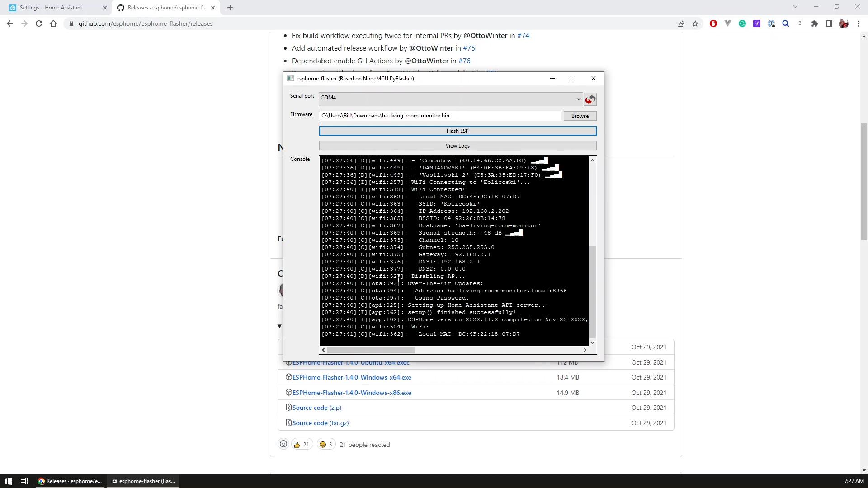This screenshot has width=868, height=488.
Task: Click the console horizontal scrollbar thumb
Action: click(x=371, y=350)
